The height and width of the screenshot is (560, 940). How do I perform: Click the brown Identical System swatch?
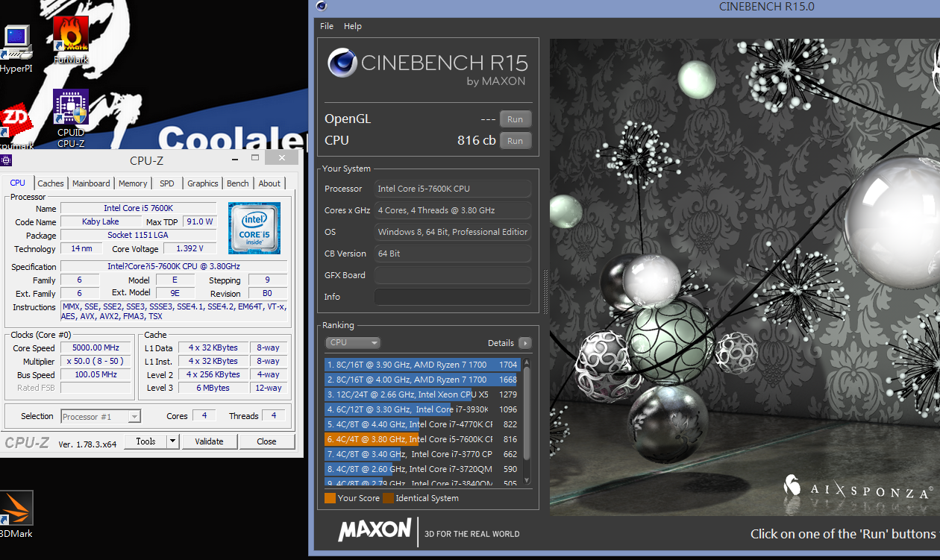388,498
